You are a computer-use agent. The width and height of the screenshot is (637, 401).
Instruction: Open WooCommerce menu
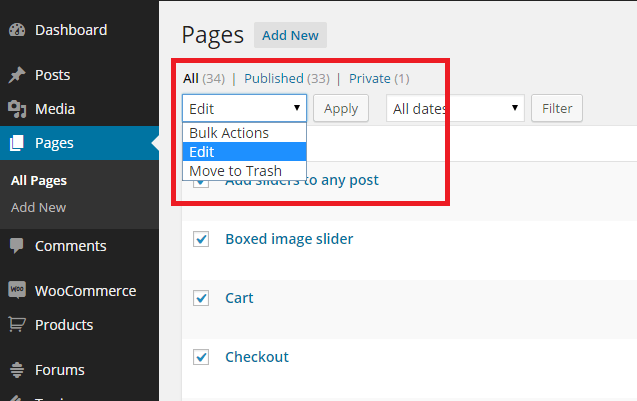(x=85, y=291)
